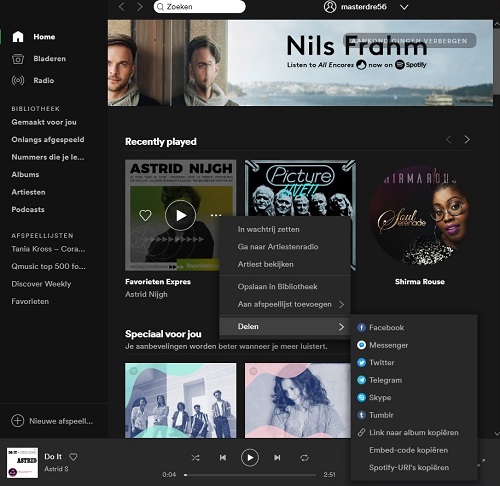Open Artiesten in library
This screenshot has width=500, height=486.
tap(28, 192)
